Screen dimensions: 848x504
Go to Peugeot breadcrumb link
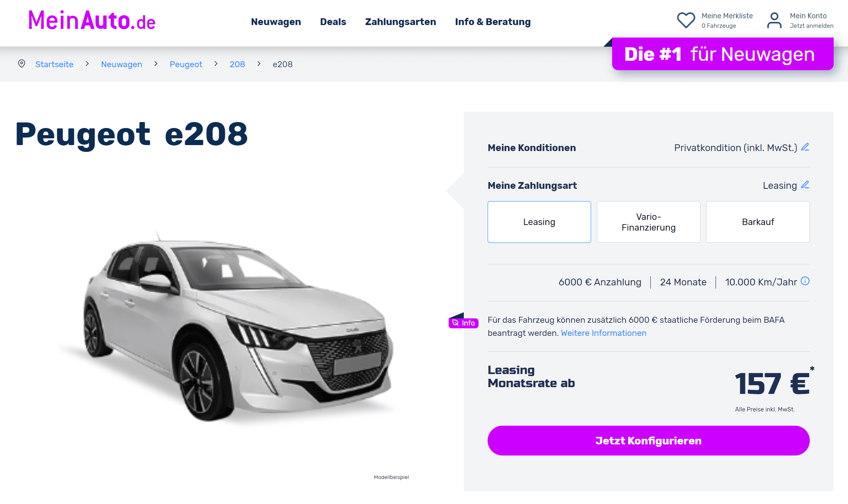pos(186,64)
